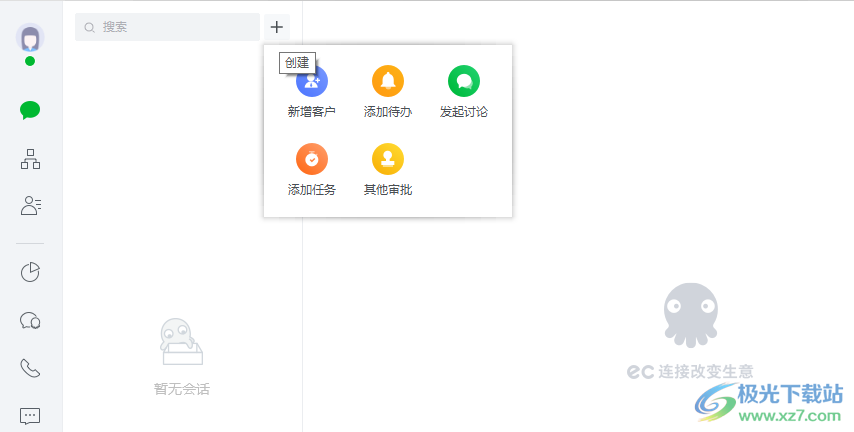
Task: Click the orange bell 添加待办 icon
Action: pyautogui.click(x=388, y=81)
